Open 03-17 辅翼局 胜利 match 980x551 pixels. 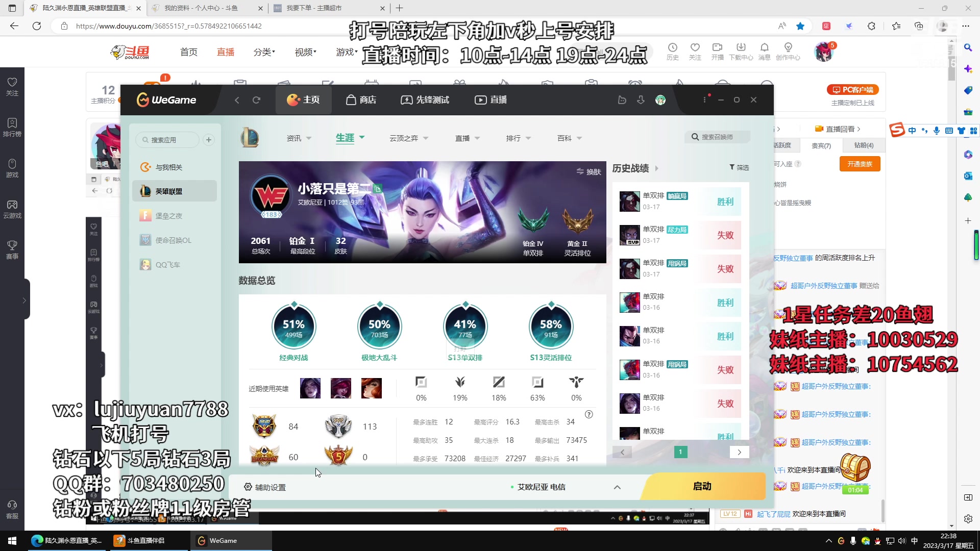pyautogui.click(x=680, y=202)
